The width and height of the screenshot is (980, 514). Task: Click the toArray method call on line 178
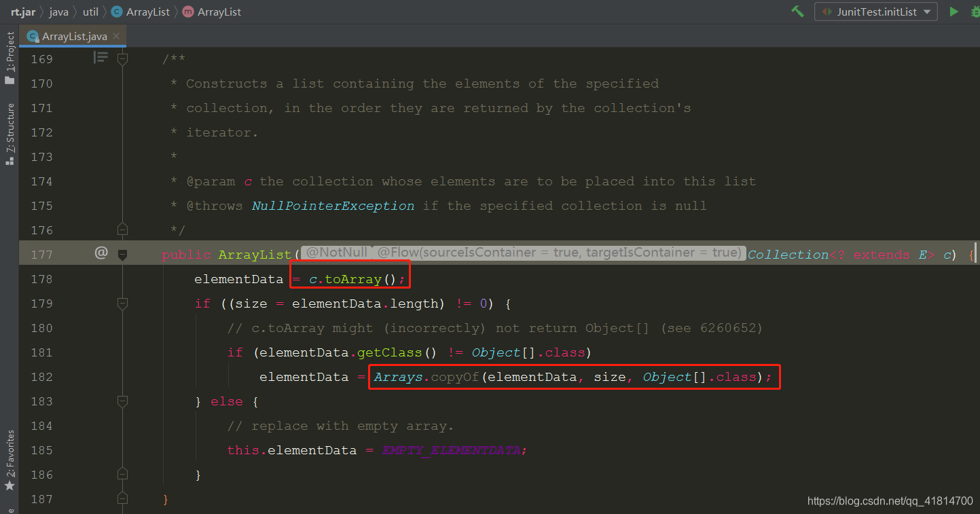[353, 279]
